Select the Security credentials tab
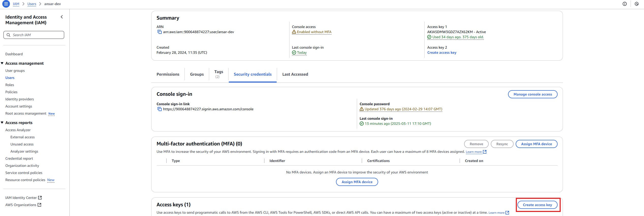 (253, 74)
